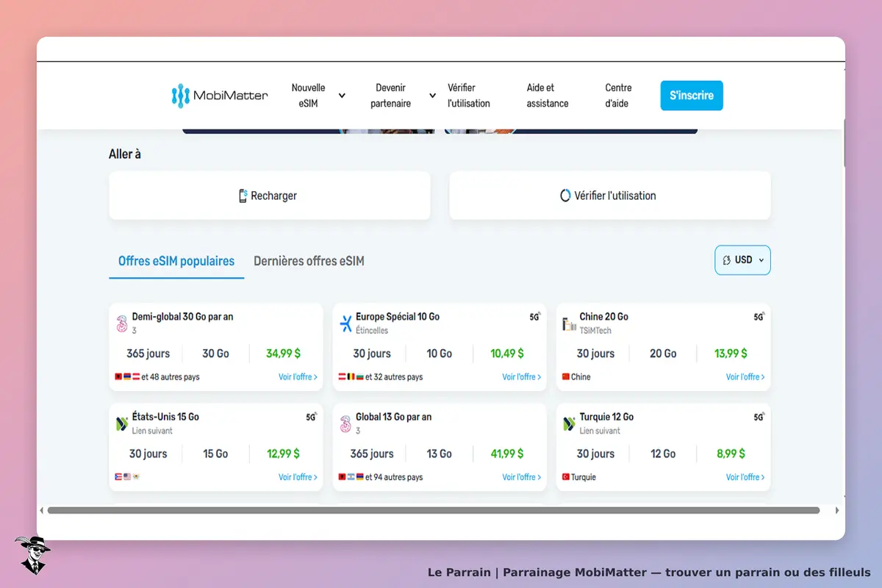Image resolution: width=882 pixels, height=588 pixels.
Task: Click the TSIMTech provider label
Action: [x=595, y=331]
